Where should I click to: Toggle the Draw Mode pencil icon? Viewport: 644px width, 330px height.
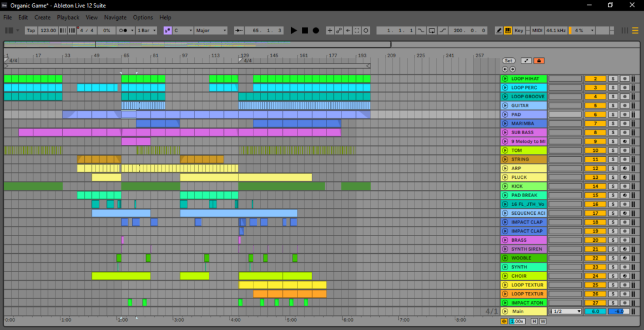pos(499,30)
